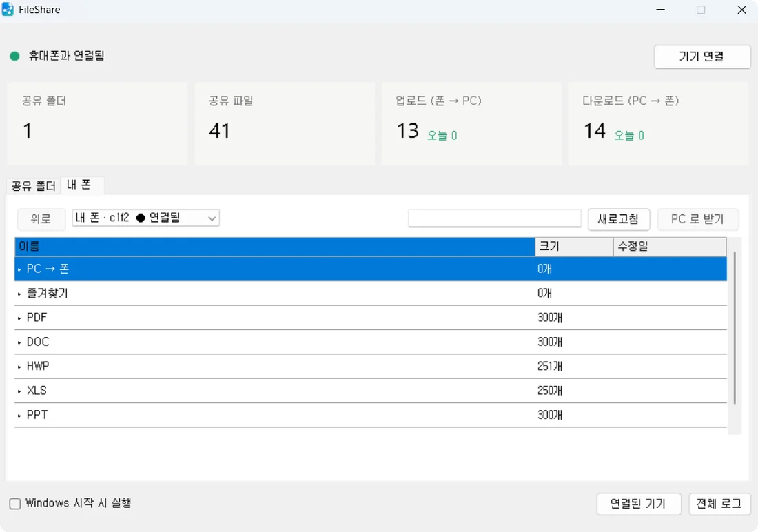
Task: Click the 위로 button
Action: point(41,218)
